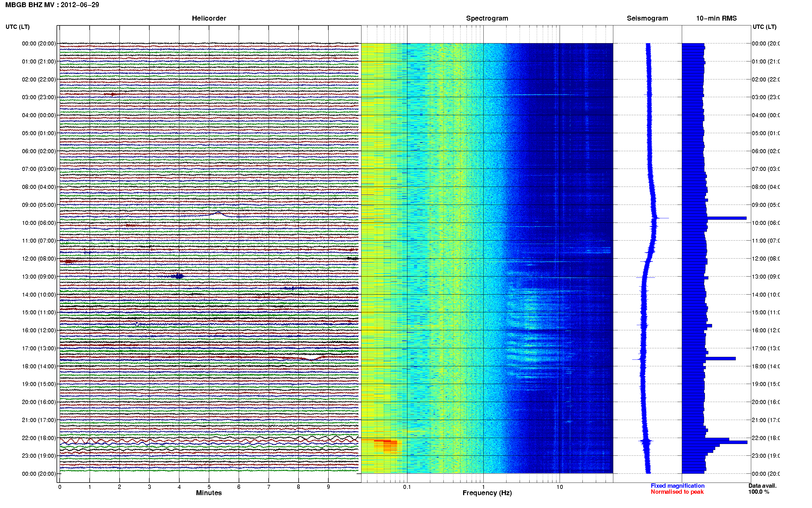Click the left 20:00 (16:00) time label
This screenshot has width=812, height=508.
39,402
